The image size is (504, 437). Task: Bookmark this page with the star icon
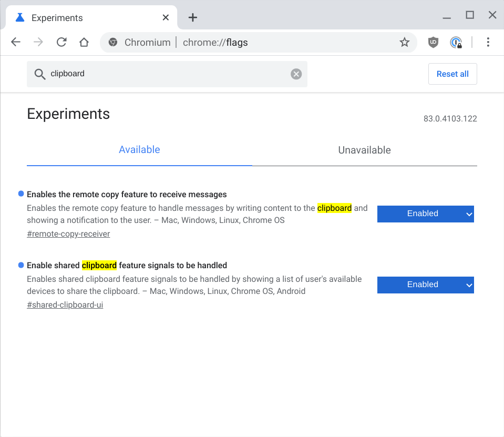[404, 42]
